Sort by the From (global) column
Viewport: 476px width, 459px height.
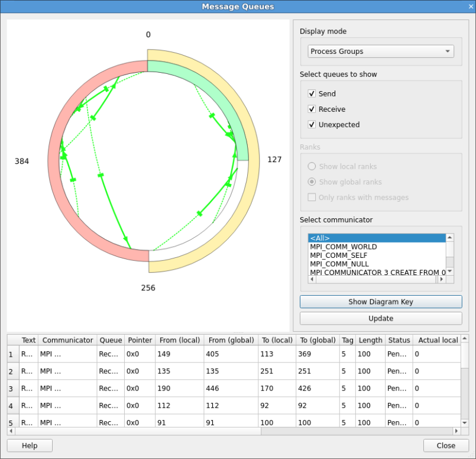[x=231, y=340]
